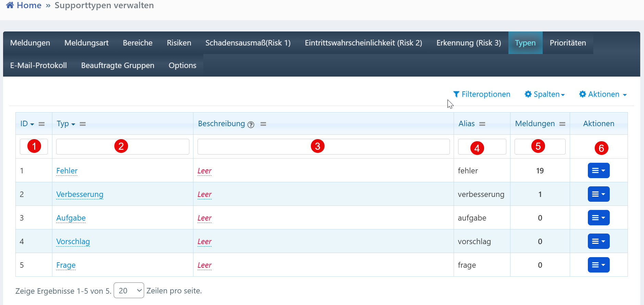The image size is (644, 305).
Task: Click the drag handle icon beside Beschreibung column
Action: click(263, 124)
